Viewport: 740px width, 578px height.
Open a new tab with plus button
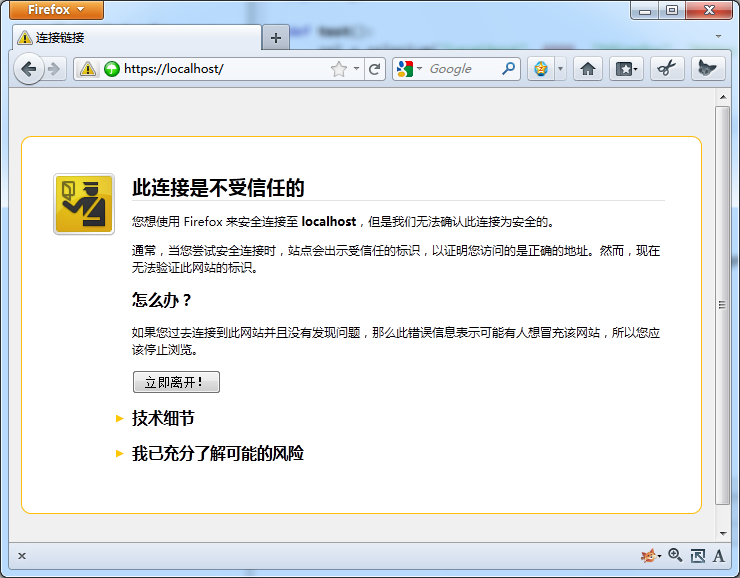(276, 38)
